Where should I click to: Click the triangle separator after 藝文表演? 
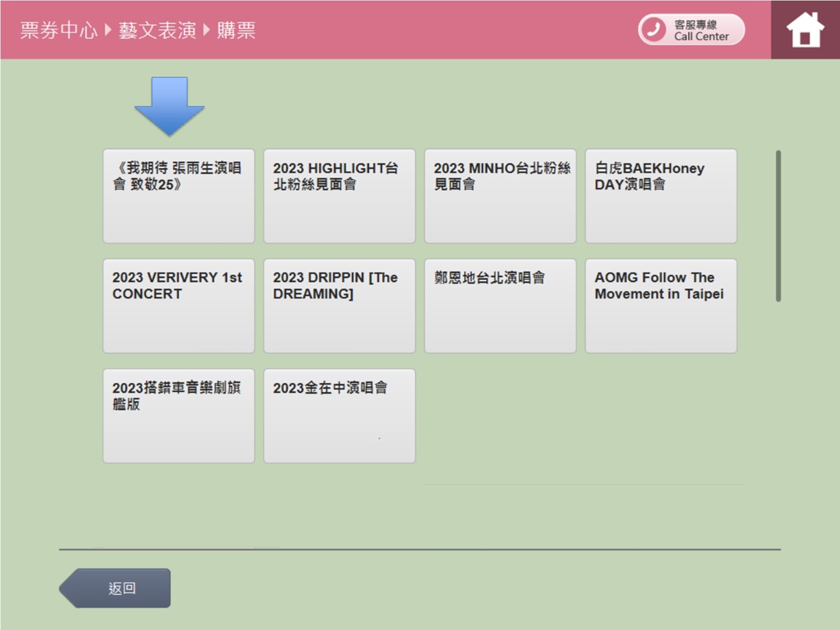click(x=207, y=30)
